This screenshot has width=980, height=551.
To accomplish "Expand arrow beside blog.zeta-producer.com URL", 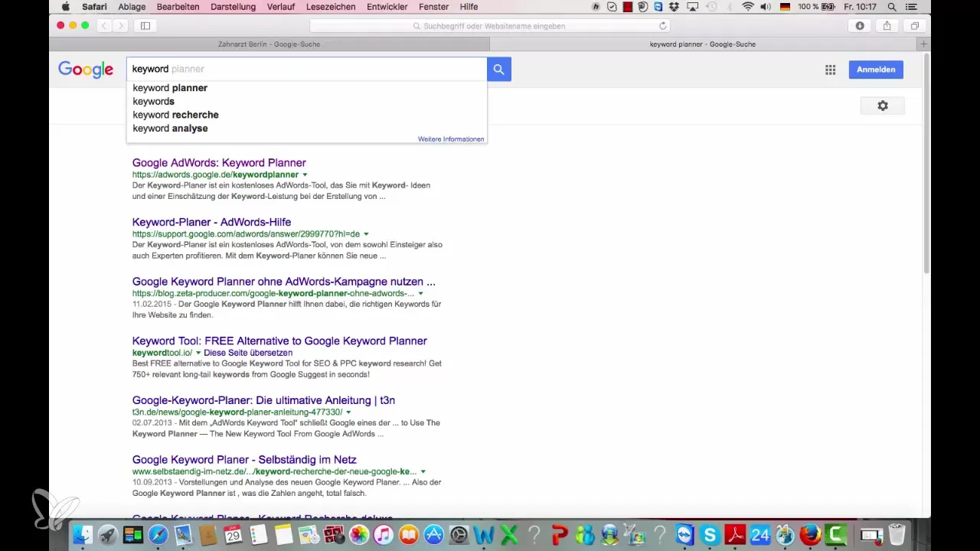I will (x=420, y=294).
